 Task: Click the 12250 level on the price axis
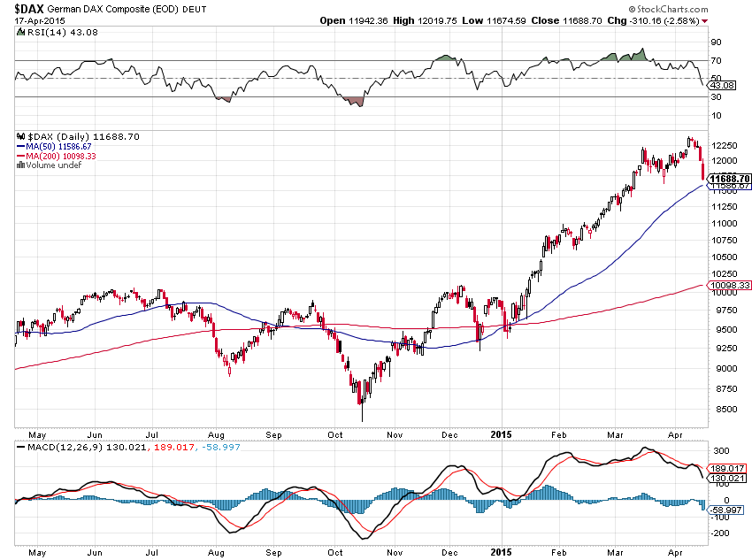coord(725,145)
